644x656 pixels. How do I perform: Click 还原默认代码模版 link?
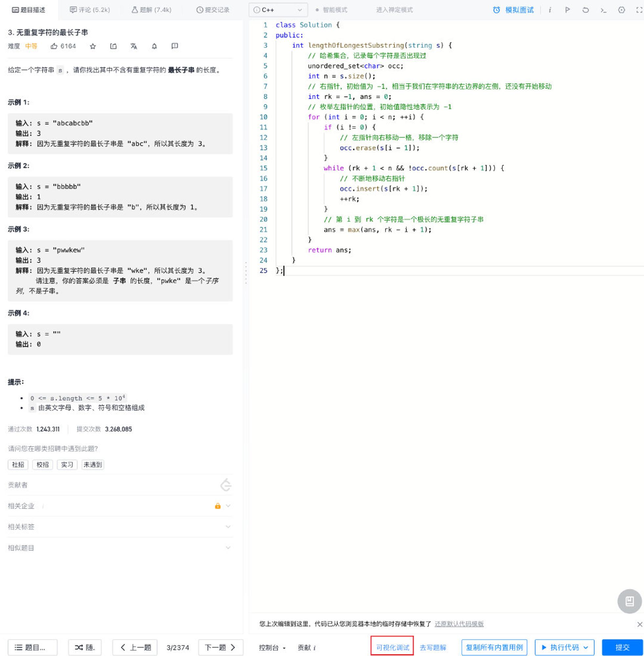point(459,624)
